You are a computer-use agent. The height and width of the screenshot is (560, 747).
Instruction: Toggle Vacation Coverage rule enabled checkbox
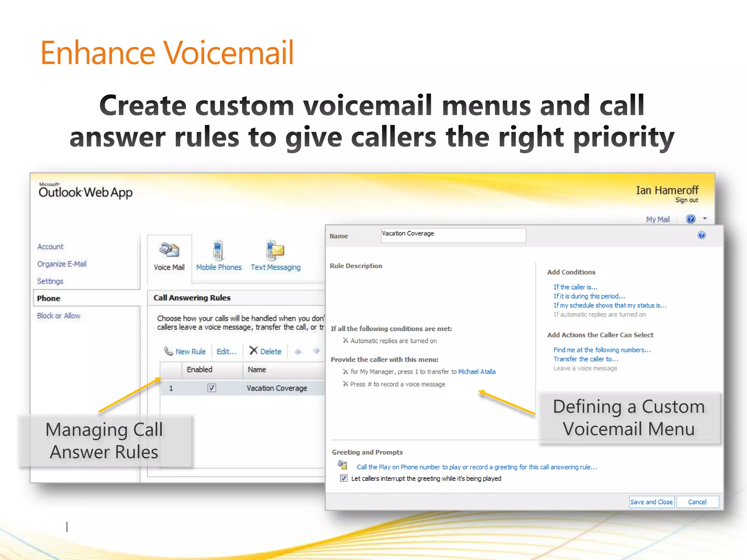tap(212, 388)
